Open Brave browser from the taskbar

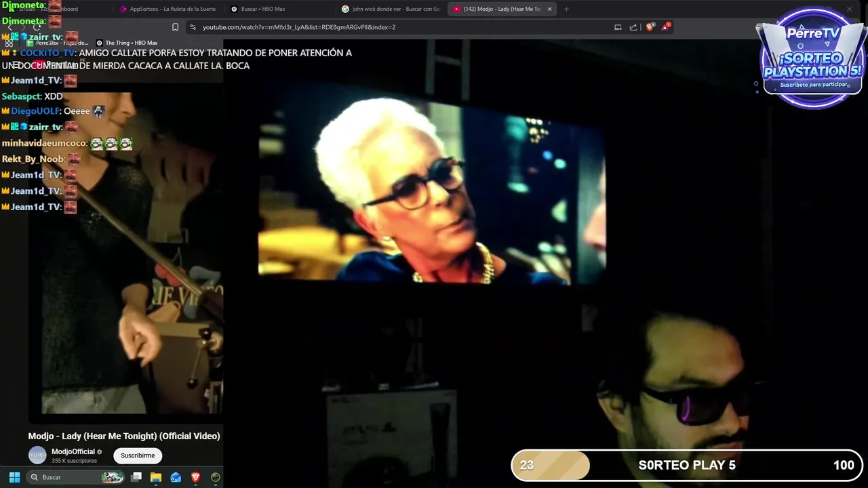(196, 477)
